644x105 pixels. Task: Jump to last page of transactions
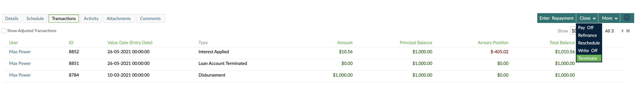pyautogui.click(x=628, y=31)
